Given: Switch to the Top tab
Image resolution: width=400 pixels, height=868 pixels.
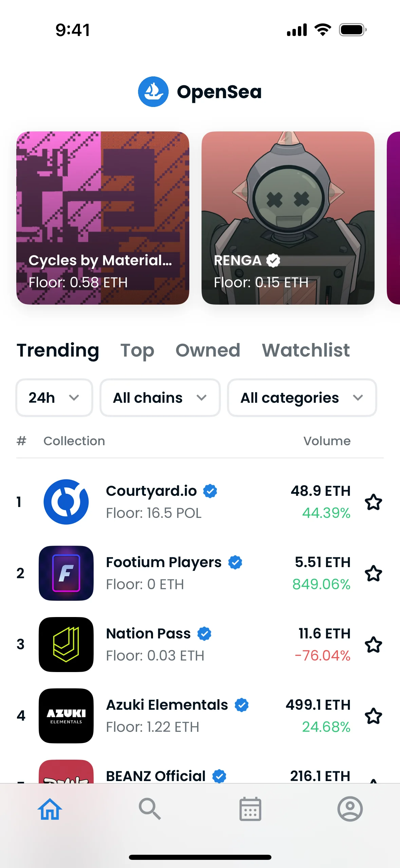Looking at the screenshot, I should (137, 350).
